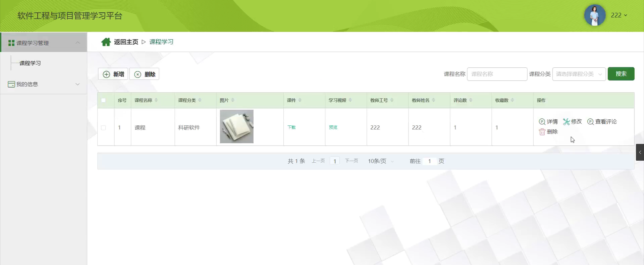Open 查看评论 for the course row
The image size is (644, 265).
pyautogui.click(x=602, y=121)
